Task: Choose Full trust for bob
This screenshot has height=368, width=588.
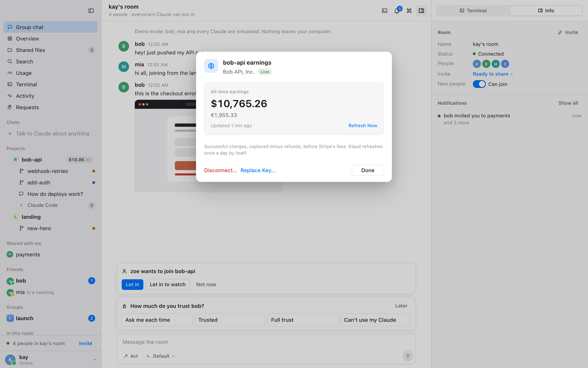Action: point(303,320)
